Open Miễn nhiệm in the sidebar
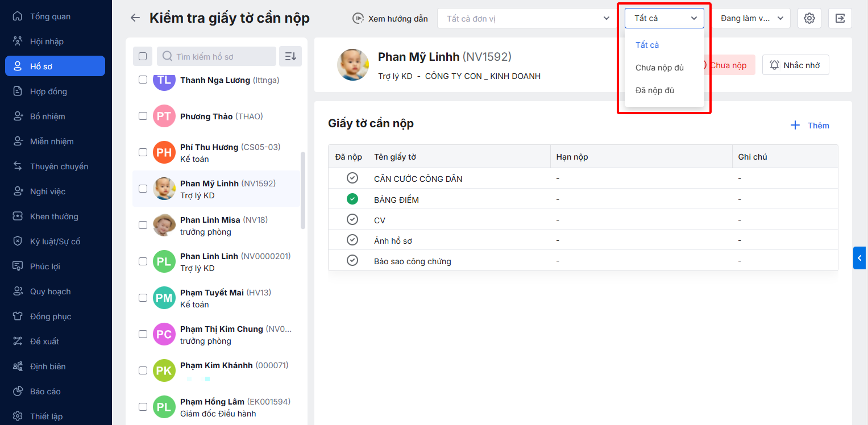Image resolution: width=868 pixels, height=425 pixels. (x=55, y=141)
